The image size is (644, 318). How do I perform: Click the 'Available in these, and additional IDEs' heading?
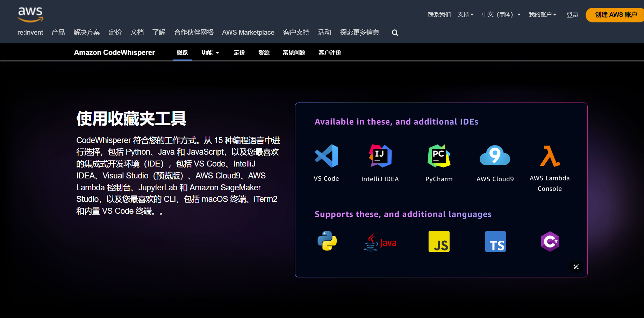tap(396, 122)
